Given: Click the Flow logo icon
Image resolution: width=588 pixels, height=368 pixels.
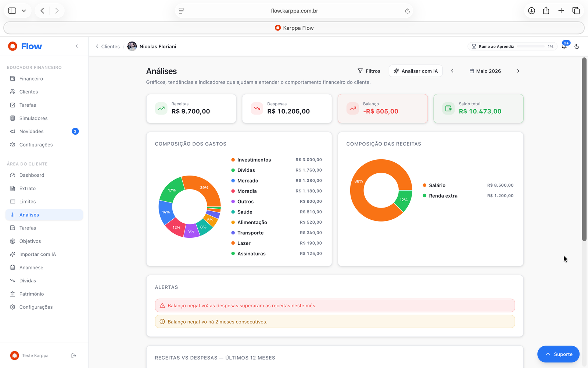Looking at the screenshot, I should [13, 46].
